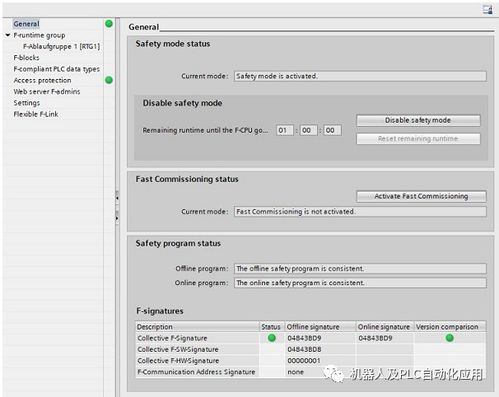Click Reset remaining runtime button
The height and width of the screenshot is (397, 499).
pos(418,139)
